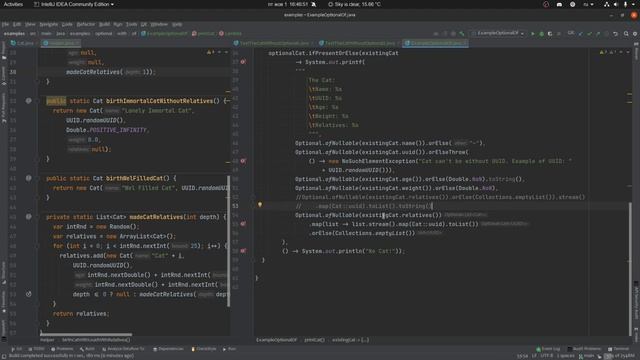Image resolution: width=640 pixels, height=360 pixels.
Task: Open the Refactor menu
Action: (x=86, y=24)
